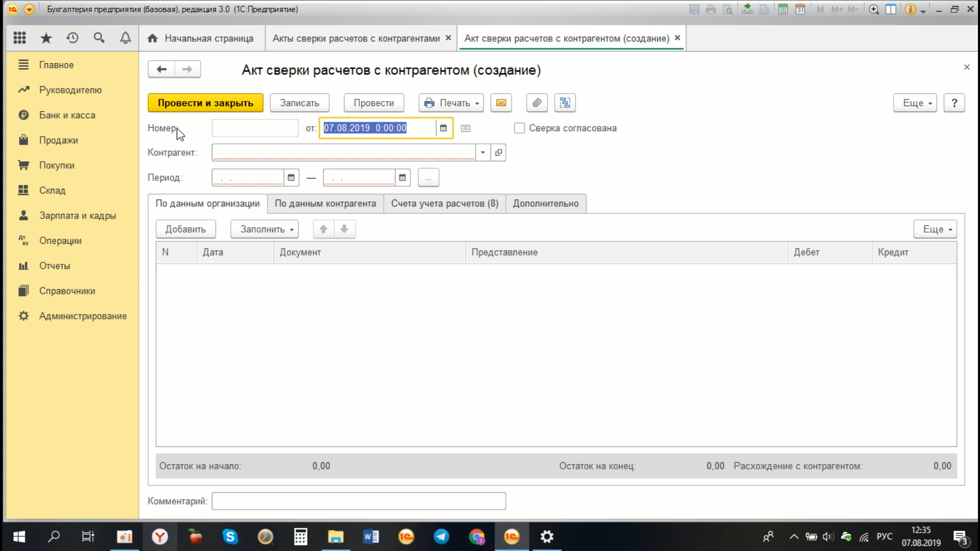Click the Провести и закрыть button
The width and height of the screenshot is (980, 551).
click(x=205, y=103)
